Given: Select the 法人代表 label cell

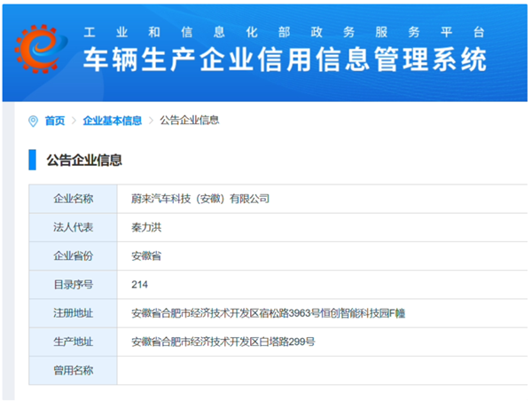Looking at the screenshot, I should click(73, 227).
